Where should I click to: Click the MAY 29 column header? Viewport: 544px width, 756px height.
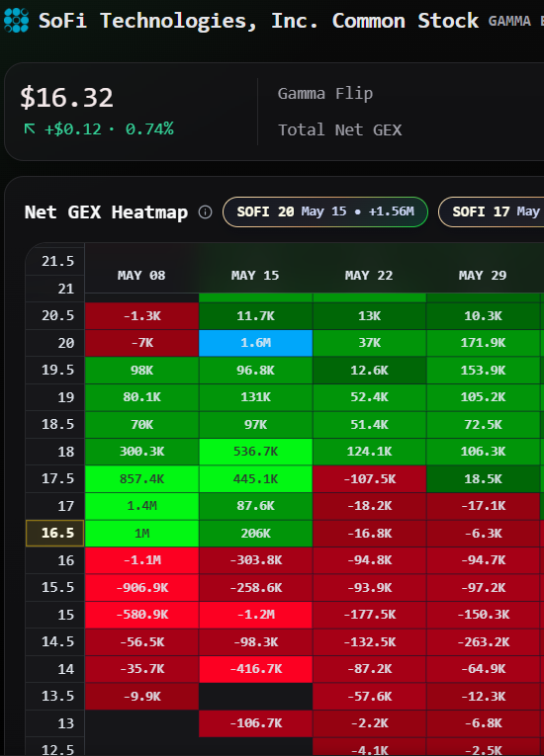click(x=483, y=276)
